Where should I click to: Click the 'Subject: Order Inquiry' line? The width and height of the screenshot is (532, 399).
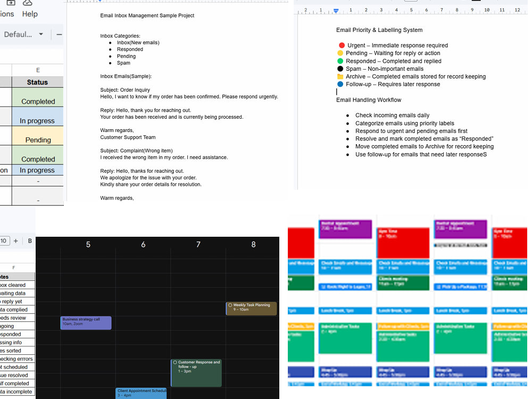[125, 90]
